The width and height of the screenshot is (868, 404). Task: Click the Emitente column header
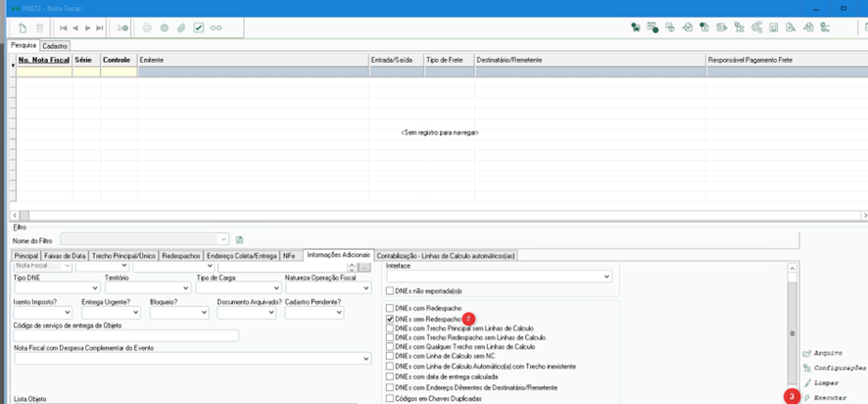click(x=253, y=60)
